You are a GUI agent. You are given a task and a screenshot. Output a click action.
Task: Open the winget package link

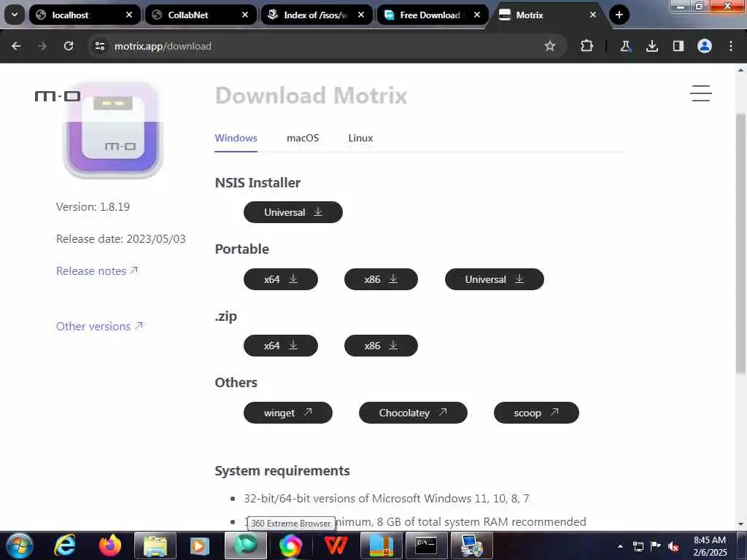[x=287, y=413]
